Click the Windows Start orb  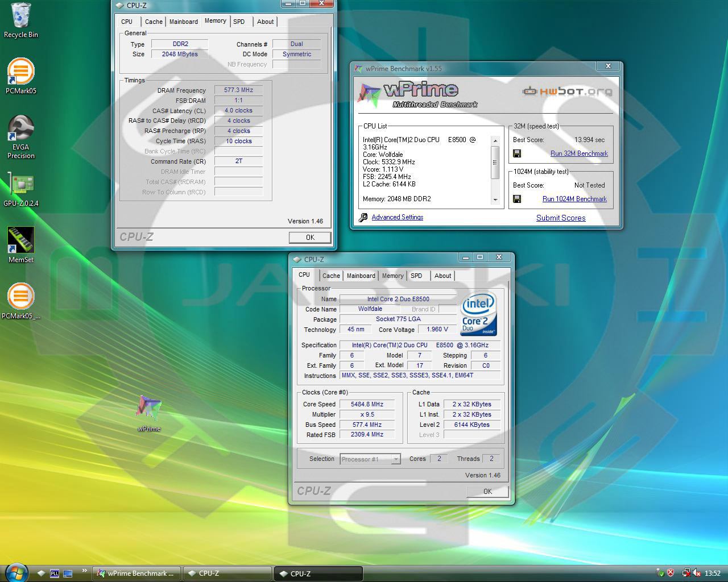[15, 572]
